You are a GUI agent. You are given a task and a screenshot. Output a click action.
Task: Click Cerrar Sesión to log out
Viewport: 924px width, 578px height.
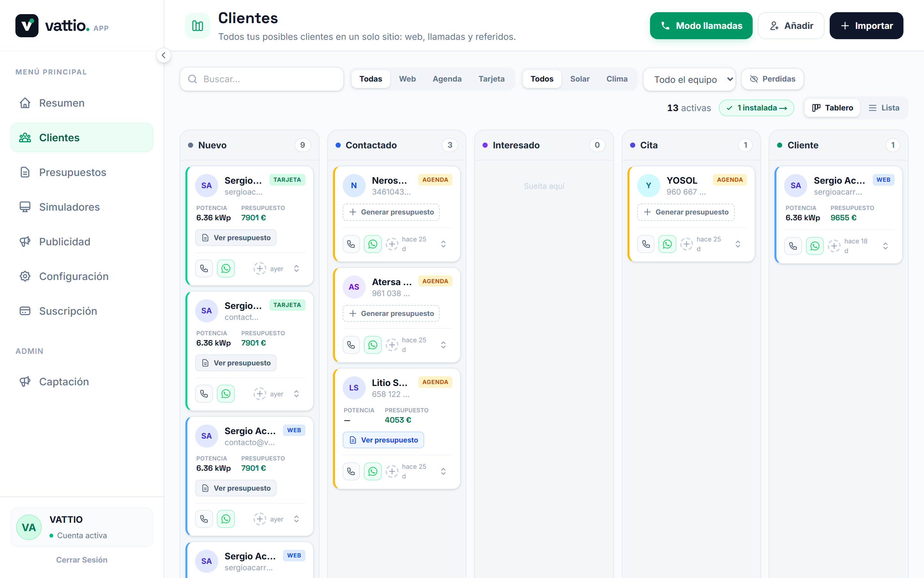pyautogui.click(x=82, y=560)
